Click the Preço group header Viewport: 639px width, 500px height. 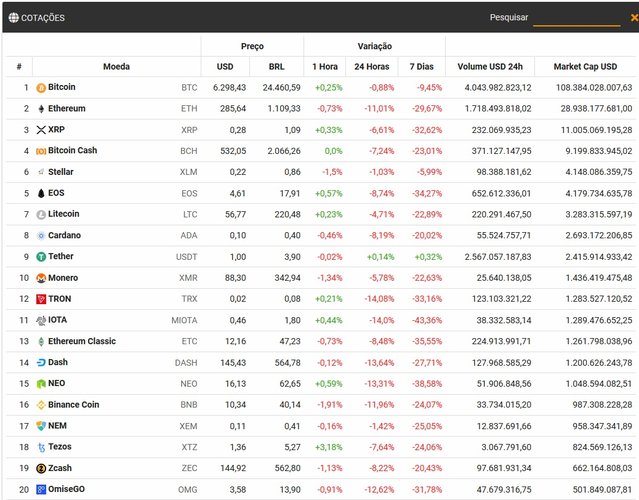(252, 46)
